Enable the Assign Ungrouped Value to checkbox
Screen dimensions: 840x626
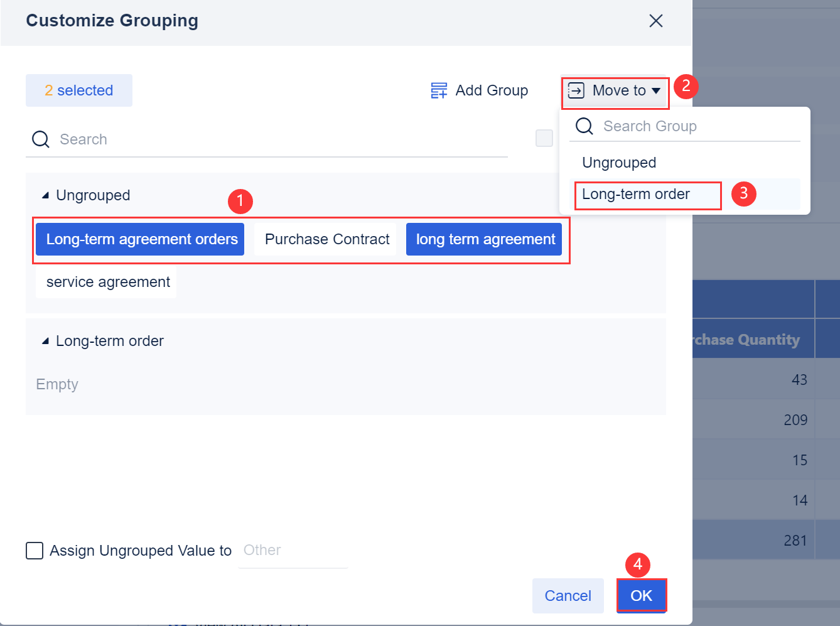(x=35, y=551)
